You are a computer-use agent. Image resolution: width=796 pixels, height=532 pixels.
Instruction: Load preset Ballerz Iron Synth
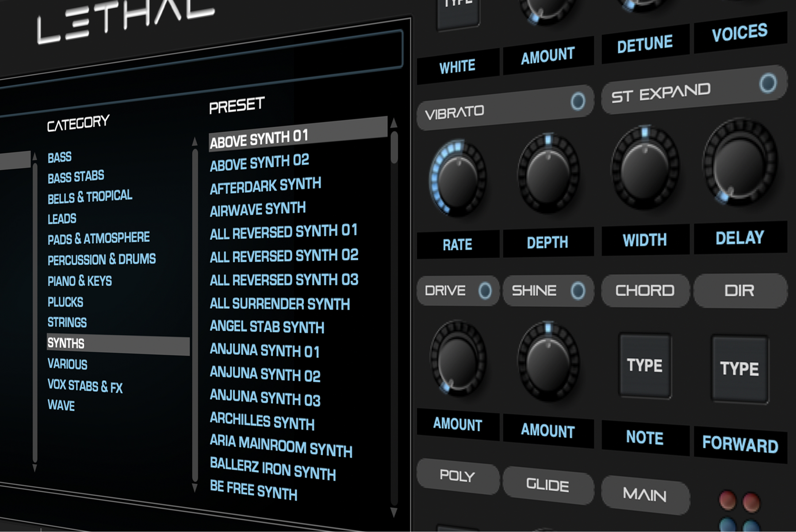(273, 469)
